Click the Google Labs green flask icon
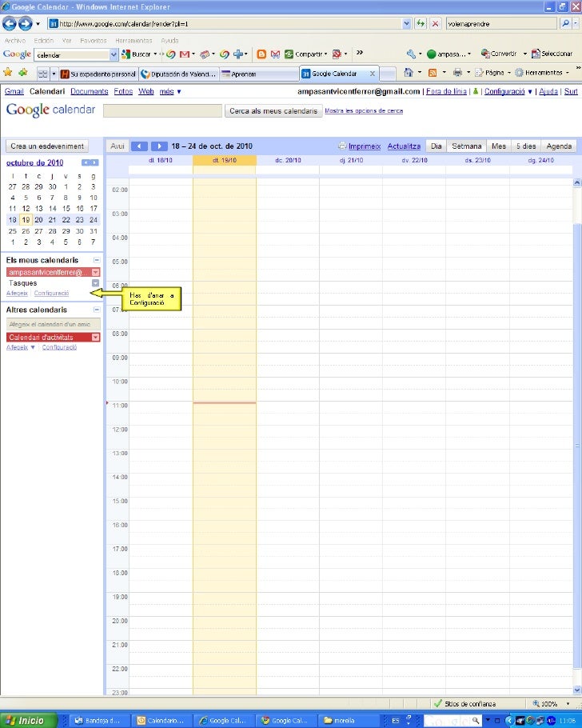 click(476, 91)
